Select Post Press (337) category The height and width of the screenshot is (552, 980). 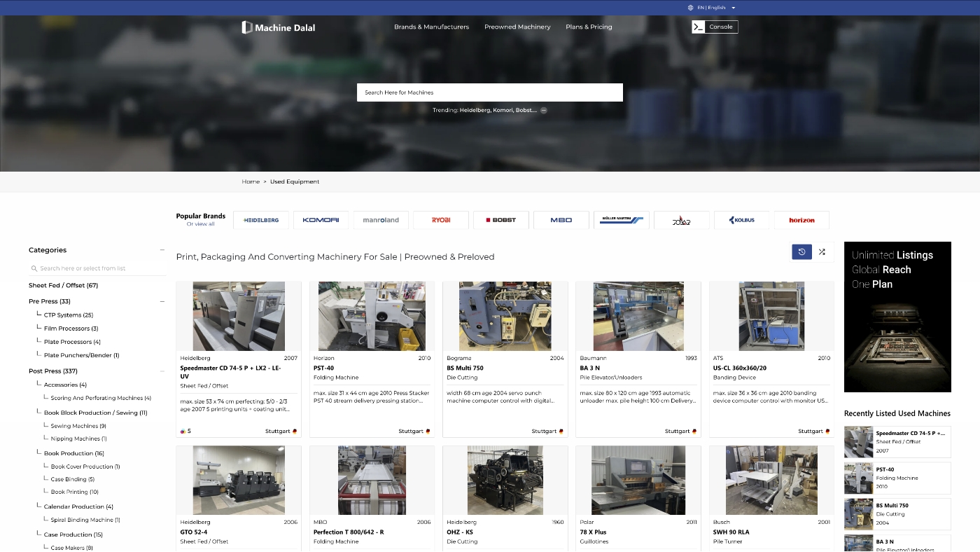(x=53, y=371)
